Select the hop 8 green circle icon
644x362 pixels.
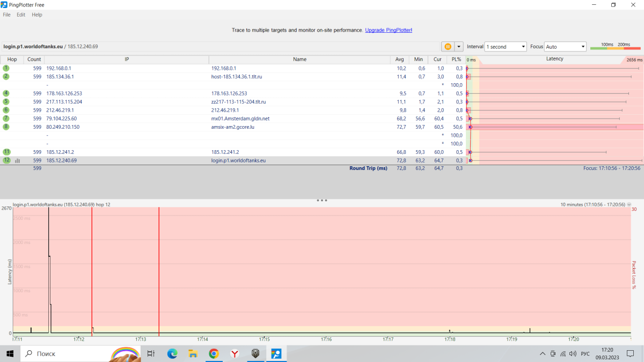(6, 127)
